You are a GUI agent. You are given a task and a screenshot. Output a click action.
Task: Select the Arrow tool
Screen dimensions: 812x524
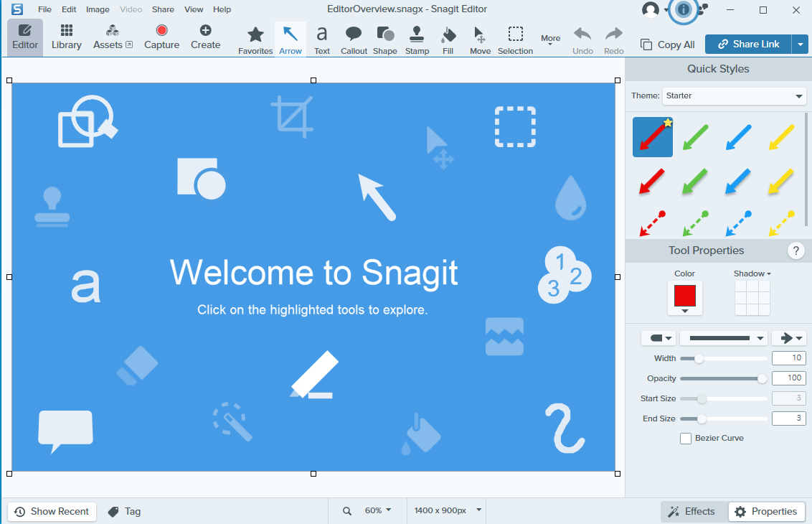click(x=290, y=39)
